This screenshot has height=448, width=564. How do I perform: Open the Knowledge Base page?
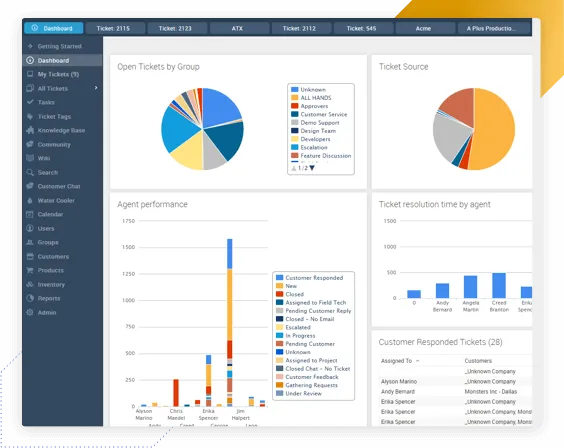point(63,131)
